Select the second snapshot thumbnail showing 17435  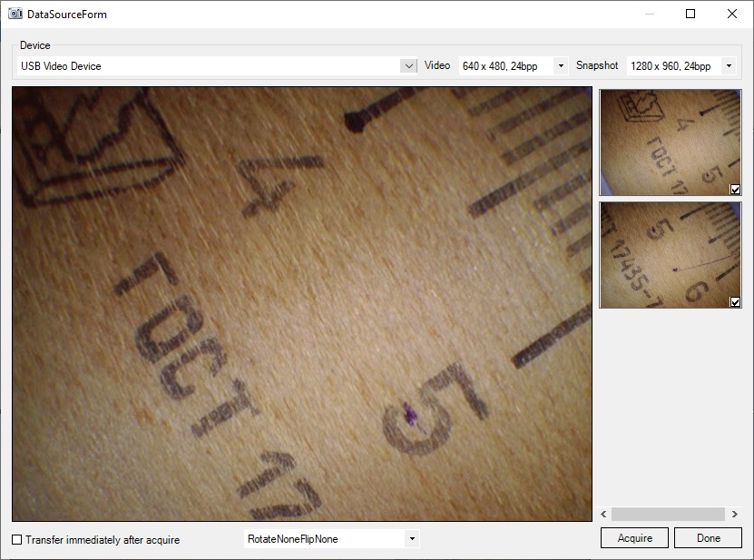(x=671, y=255)
